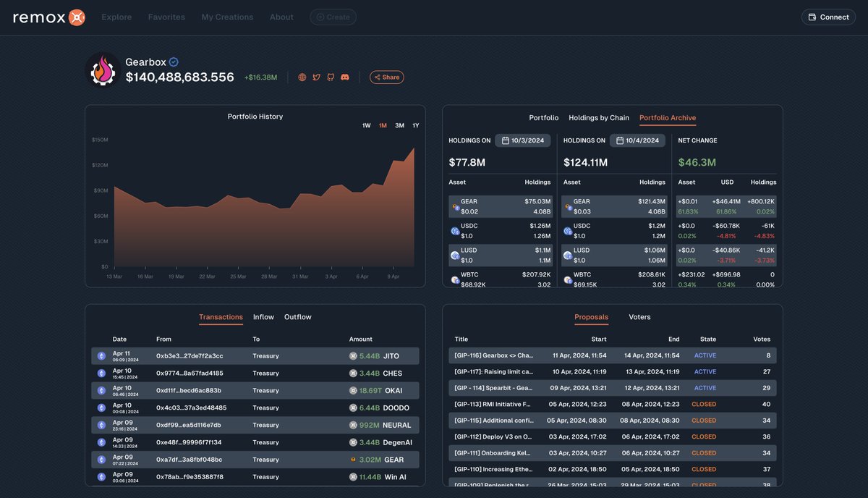Image resolution: width=868 pixels, height=498 pixels.
Task: Click the Amount column header in transactions
Action: click(361, 339)
